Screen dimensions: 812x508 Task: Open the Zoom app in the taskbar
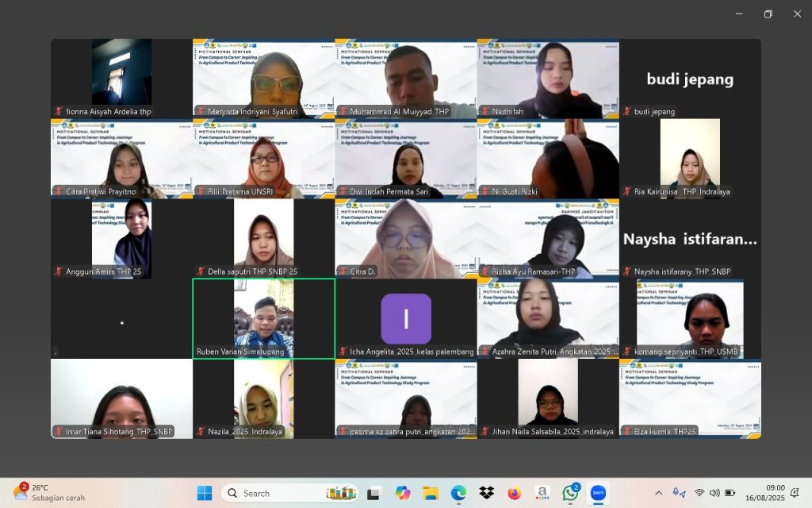pyautogui.click(x=599, y=493)
